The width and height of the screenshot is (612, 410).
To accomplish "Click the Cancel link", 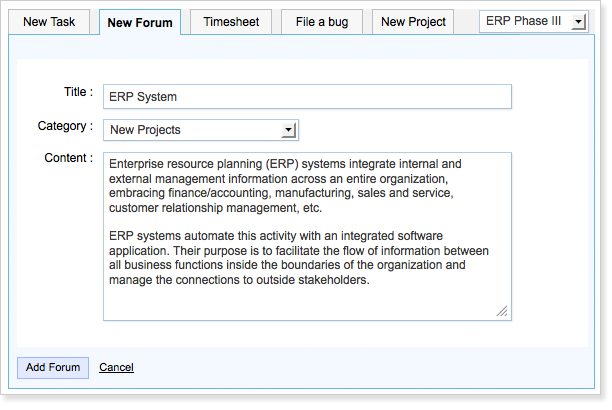I will 116,367.
